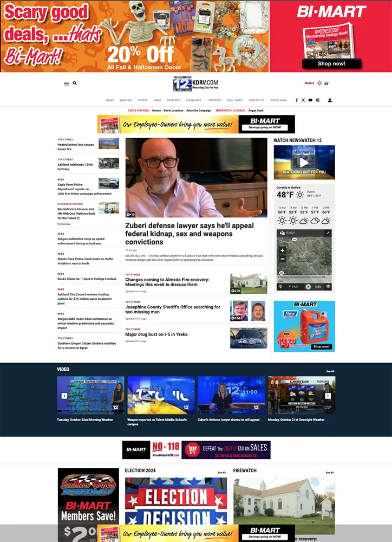The image size is (392, 542).
Task: Open Josephine County missing men story
Action: tap(173, 309)
